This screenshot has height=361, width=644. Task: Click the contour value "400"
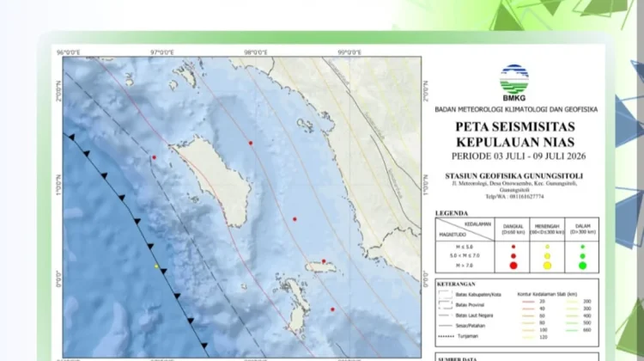coord(587,315)
